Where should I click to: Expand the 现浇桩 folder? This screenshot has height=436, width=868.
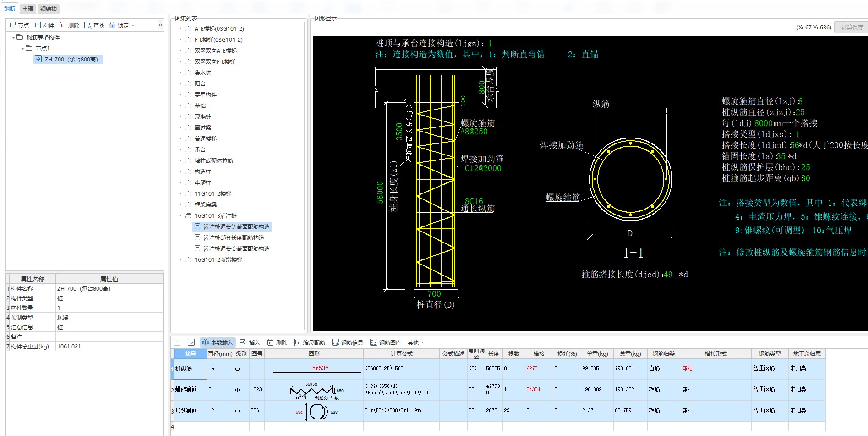[x=180, y=116]
